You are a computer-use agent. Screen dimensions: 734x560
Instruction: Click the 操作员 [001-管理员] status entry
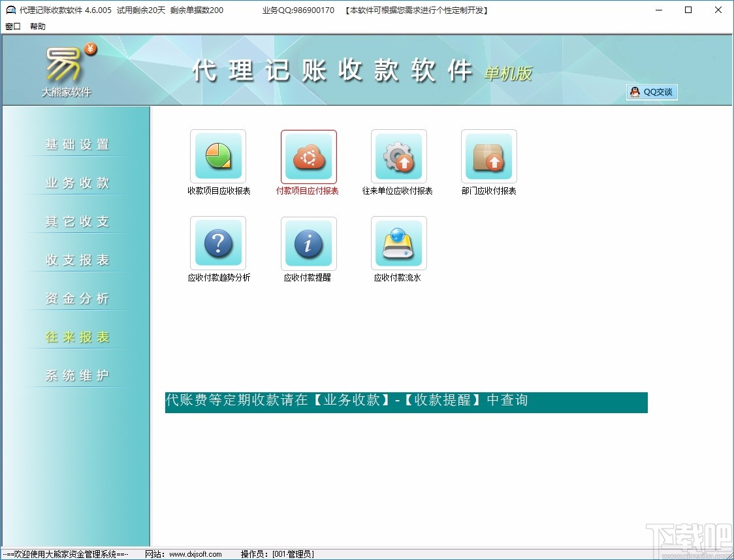pos(277,554)
